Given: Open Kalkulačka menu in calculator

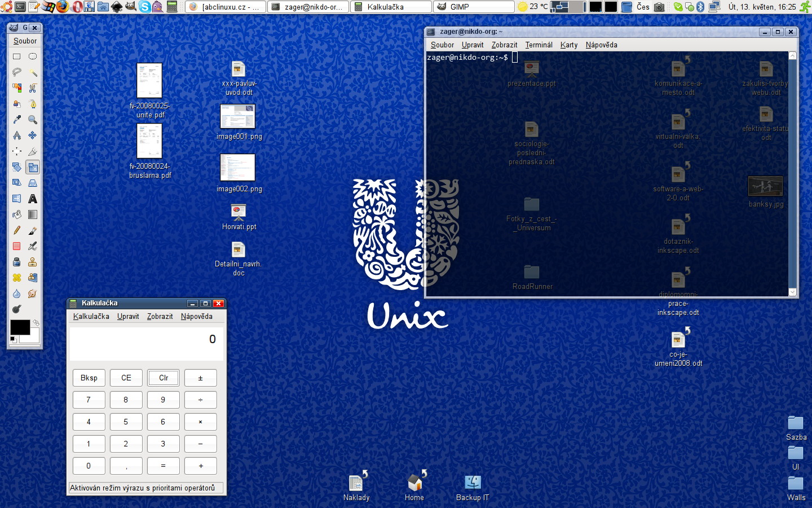Looking at the screenshot, I should pyautogui.click(x=91, y=317).
